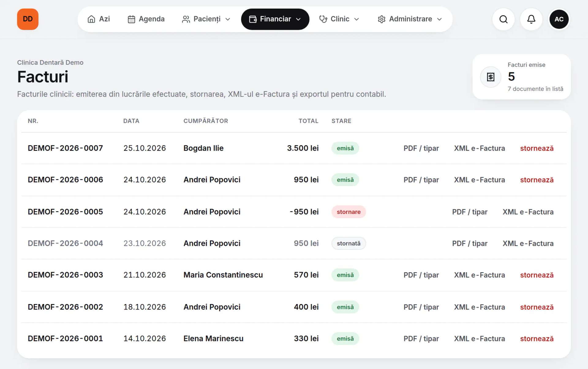Screen dimensions: 588x369
Task: Click the people icon beside Pacienți
Action: click(186, 19)
